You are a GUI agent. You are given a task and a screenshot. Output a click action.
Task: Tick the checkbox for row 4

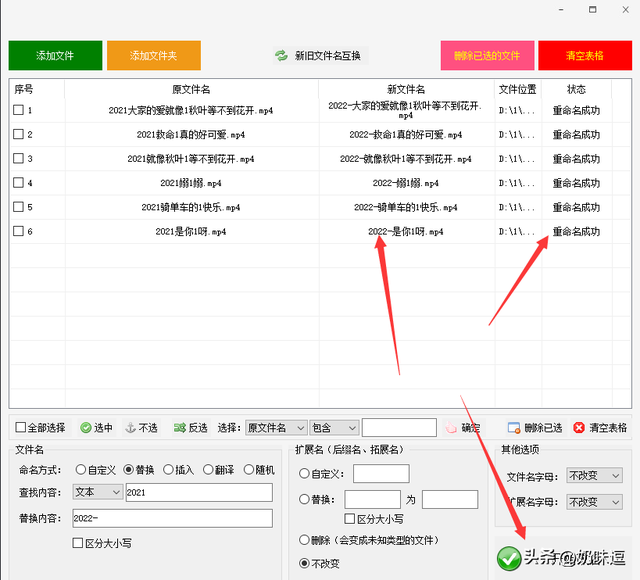[18, 182]
